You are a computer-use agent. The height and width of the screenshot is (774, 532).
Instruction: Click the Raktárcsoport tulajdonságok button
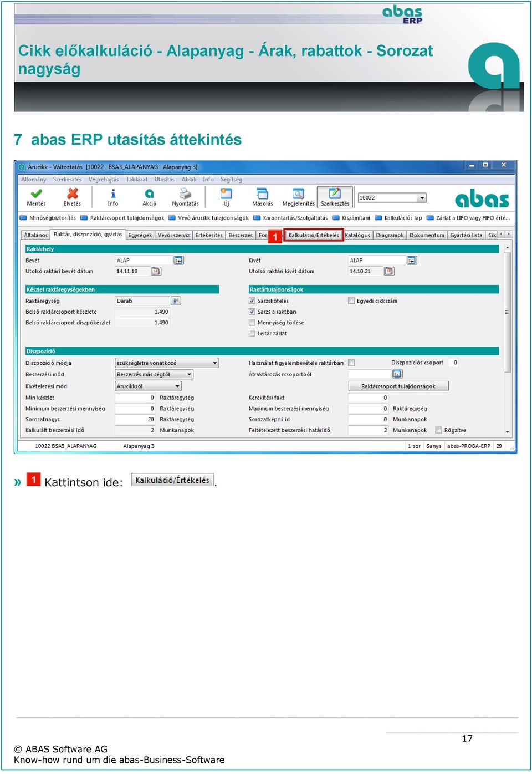point(398,386)
